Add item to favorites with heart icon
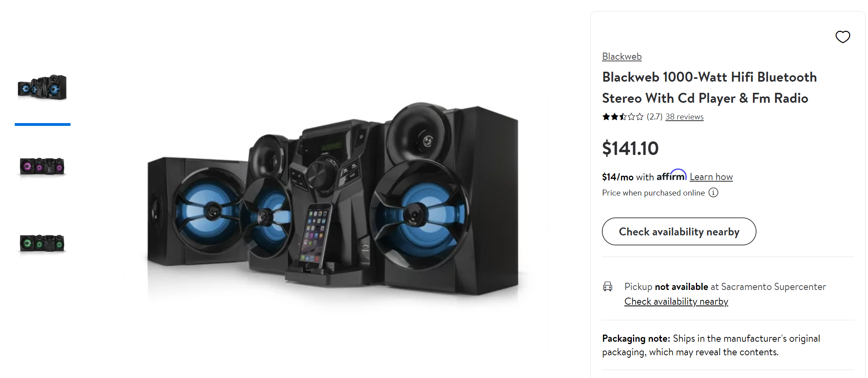 click(x=843, y=37)
